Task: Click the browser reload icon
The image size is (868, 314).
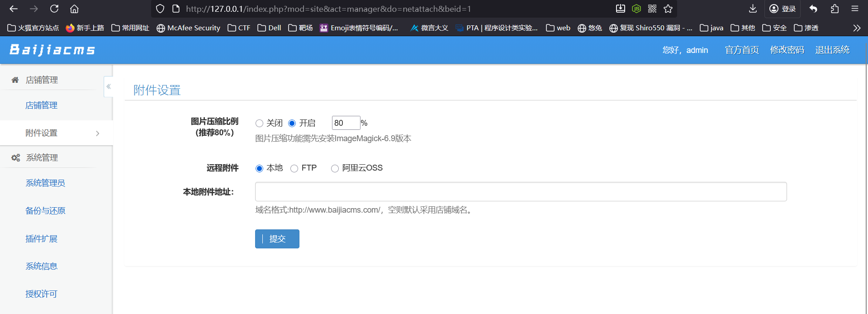Action: pos(54,9)
